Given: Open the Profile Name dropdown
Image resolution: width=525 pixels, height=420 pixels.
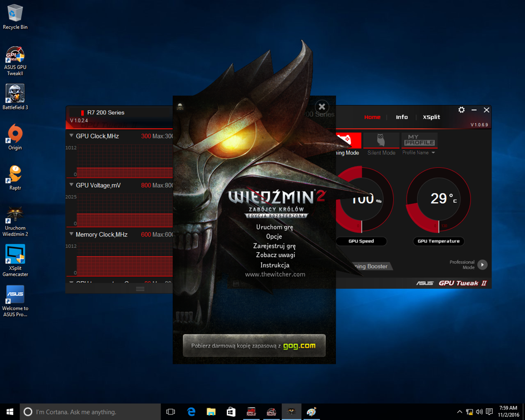Looking at the screenshot, I should coord(419,153).
